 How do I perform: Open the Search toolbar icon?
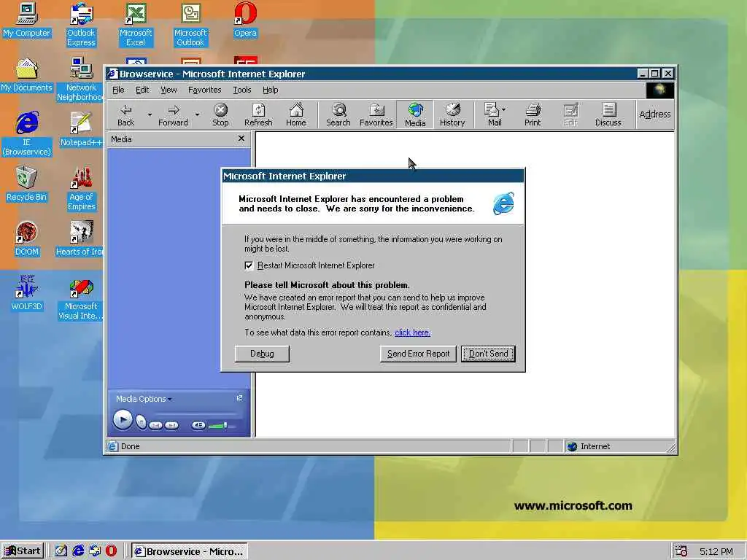coord(338,114)
